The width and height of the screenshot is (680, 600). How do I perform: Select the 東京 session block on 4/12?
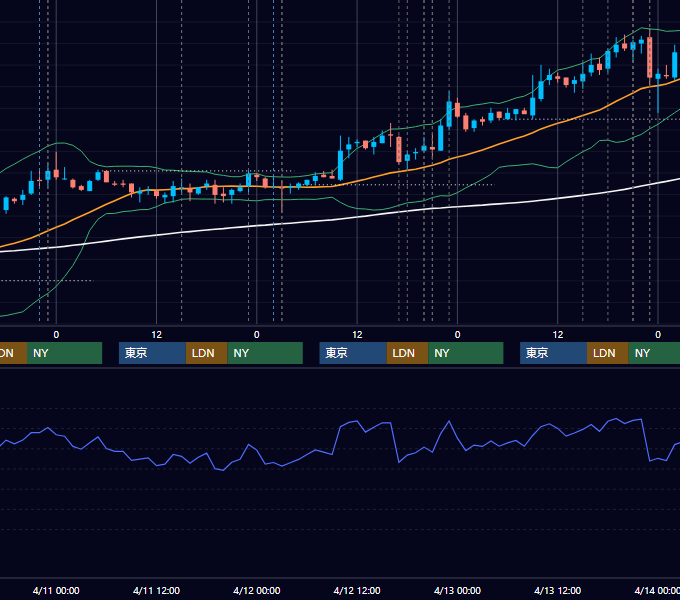(353, 353)
